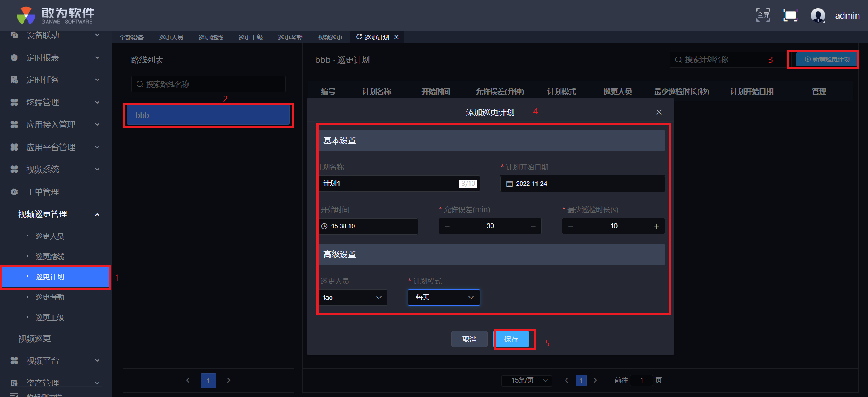The image size is (868, 397).
Task: Switch to the 巡更路线 tab
Action: point(211,38)
